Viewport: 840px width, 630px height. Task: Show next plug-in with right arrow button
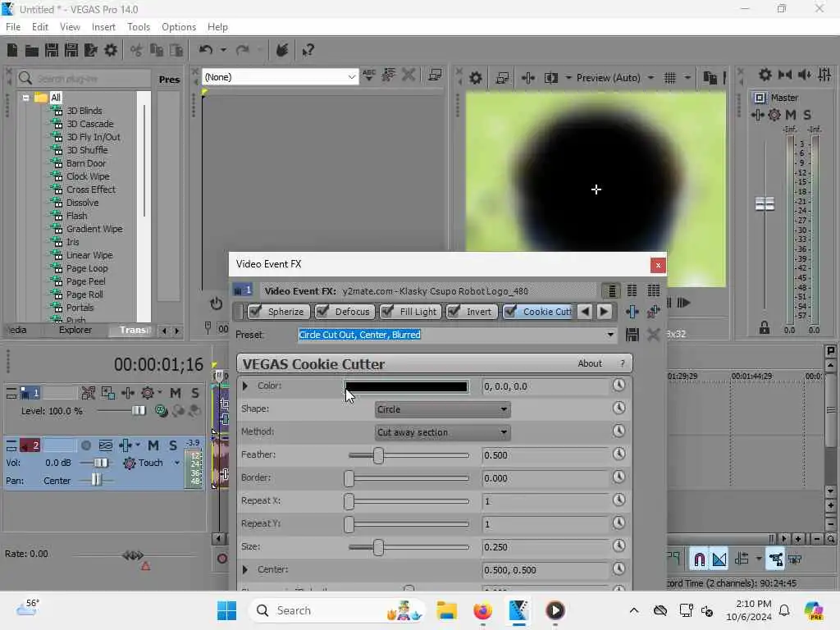pos(604,311)
